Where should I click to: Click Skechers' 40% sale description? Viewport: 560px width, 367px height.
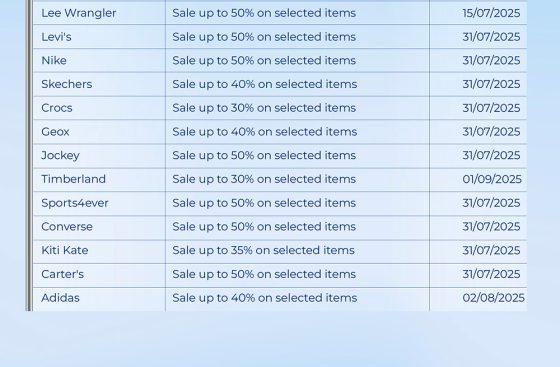click(265, 84)
